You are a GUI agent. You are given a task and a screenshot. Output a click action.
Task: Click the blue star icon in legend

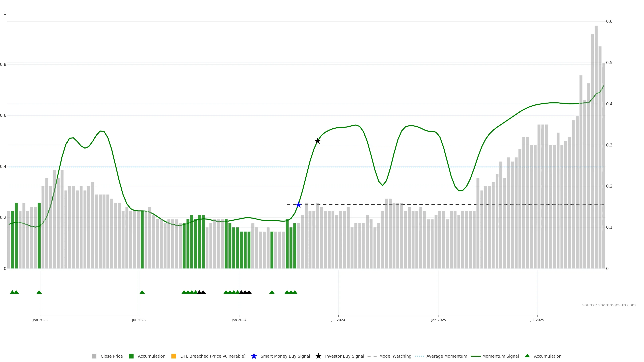click(254, 356)
